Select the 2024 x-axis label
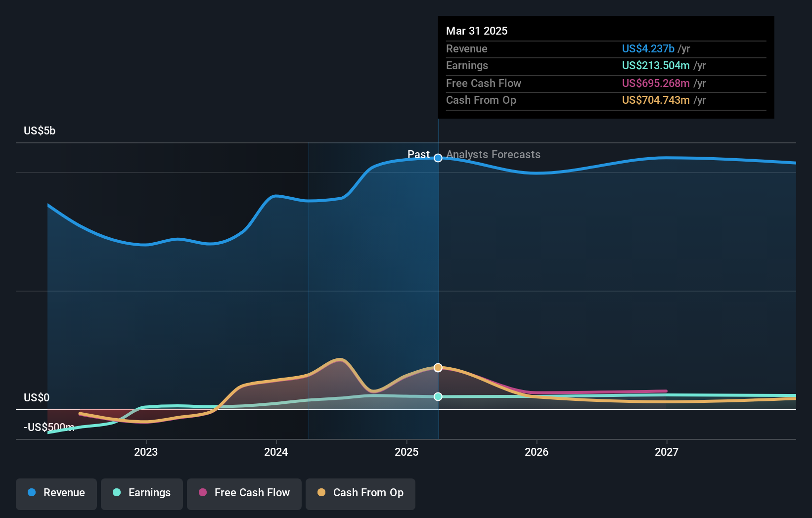The width and height of the screenshot is (812, 518). (276, 452)
